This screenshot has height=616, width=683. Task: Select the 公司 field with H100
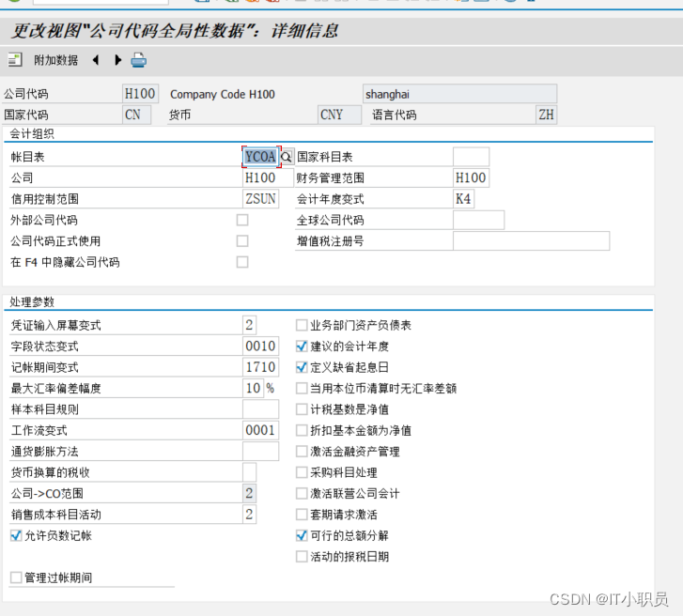tap(268, 177)
